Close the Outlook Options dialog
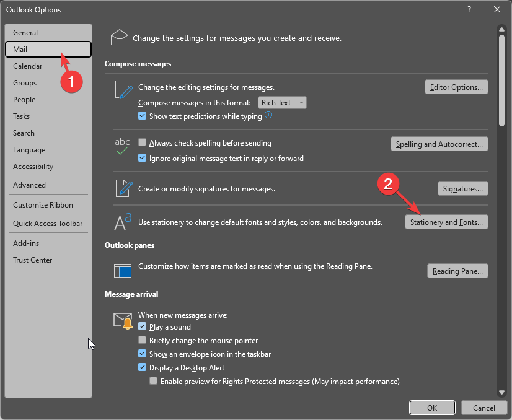512x420 pixels. [497, 9]
